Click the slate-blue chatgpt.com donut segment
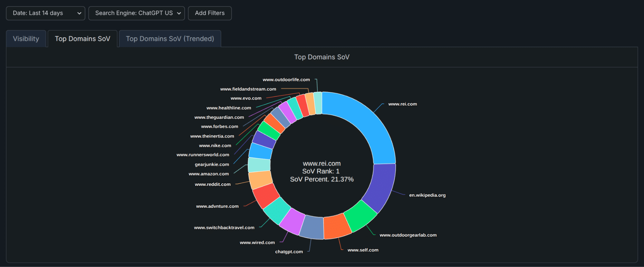 tap(312, 227)
